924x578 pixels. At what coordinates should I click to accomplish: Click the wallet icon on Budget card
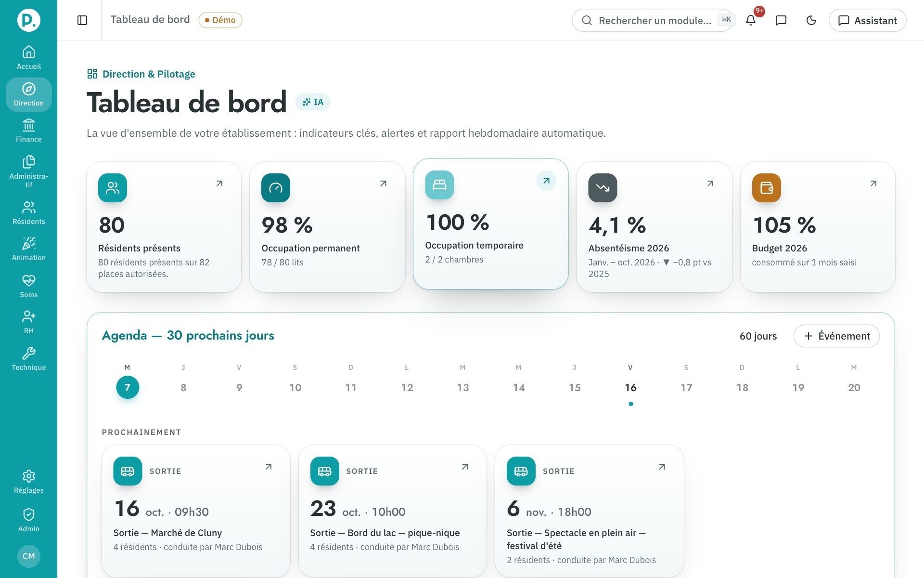[766, 188]
